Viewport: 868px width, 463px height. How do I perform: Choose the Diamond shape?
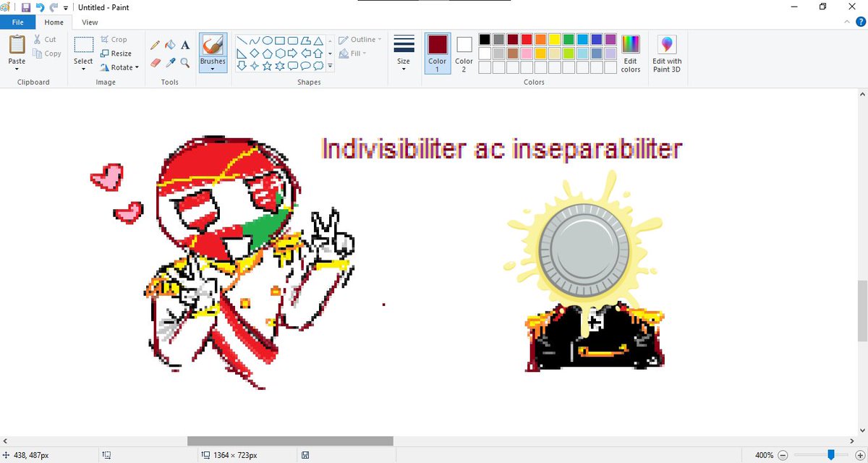pyautogui.click(x=255, y=53)
